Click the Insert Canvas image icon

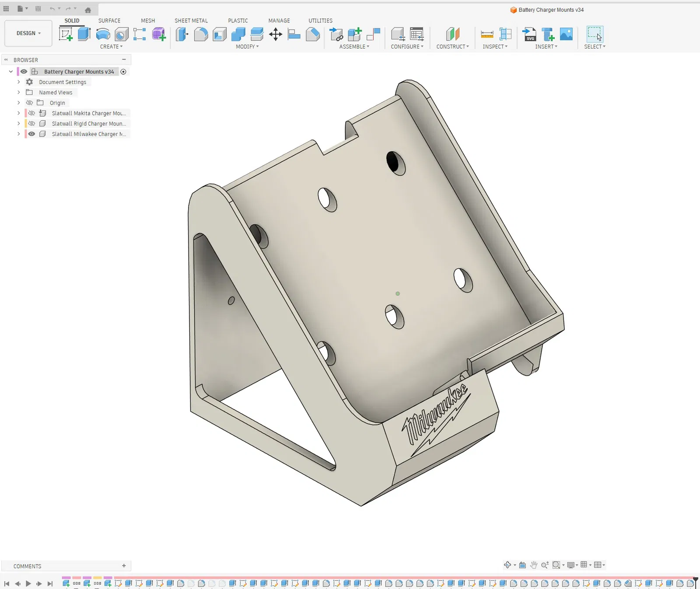coord(566,34)
